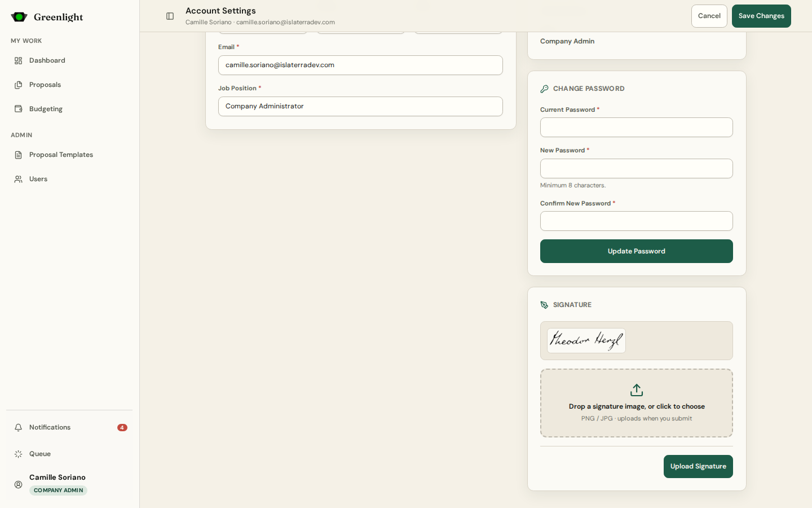Viewport: 812px width, 508px height.
Task: Click the Minimum 8 characters hint
Action: click(573, 185)
